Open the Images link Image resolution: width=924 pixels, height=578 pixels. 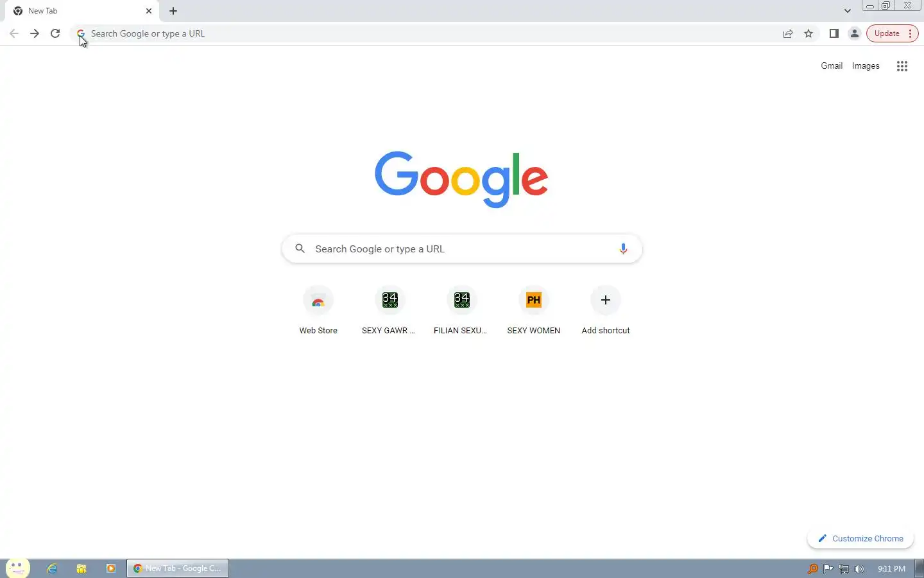click(866, 66)
